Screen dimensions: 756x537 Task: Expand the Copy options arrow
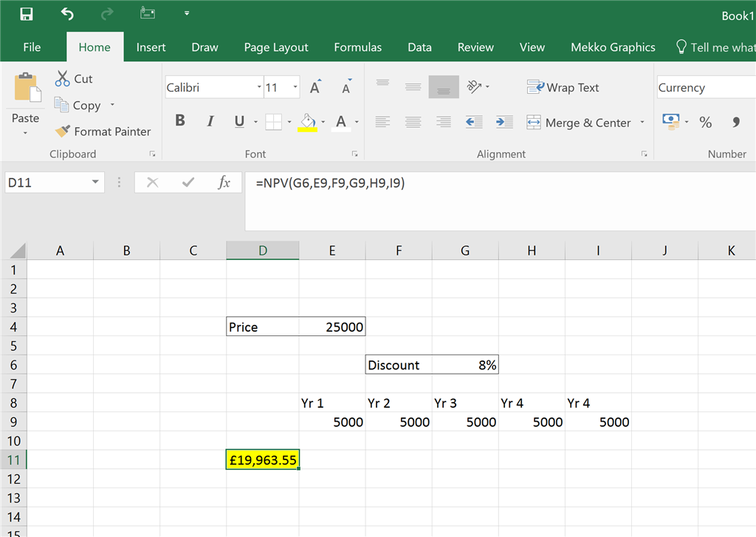(112, 105)
